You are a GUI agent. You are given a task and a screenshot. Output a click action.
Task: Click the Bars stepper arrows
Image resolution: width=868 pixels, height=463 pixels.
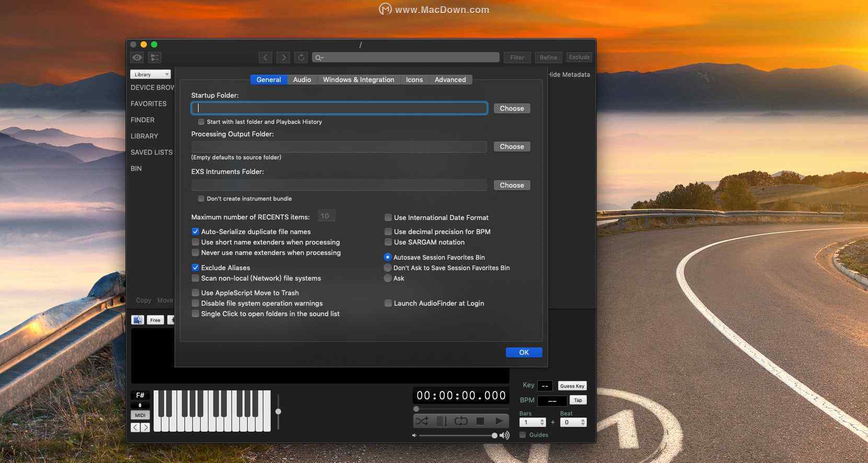click(542, 422)
